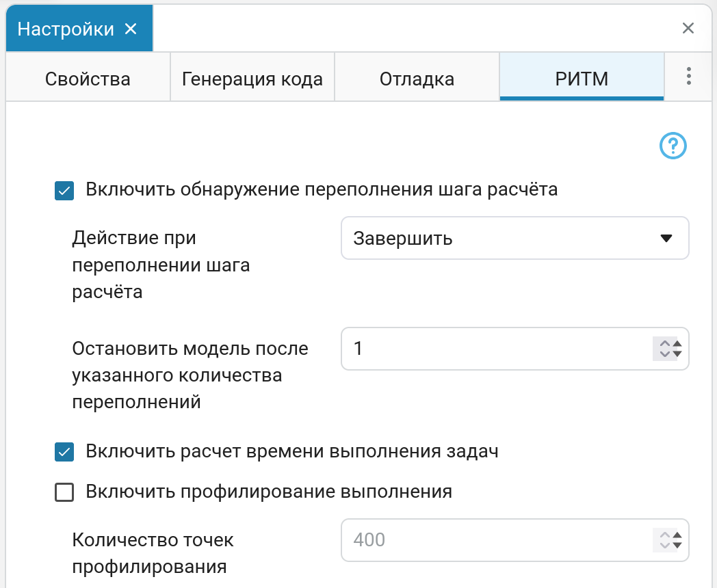
Task: Switch to the Отладка tab
Action: pyautogui.click(x=417, y=78)
